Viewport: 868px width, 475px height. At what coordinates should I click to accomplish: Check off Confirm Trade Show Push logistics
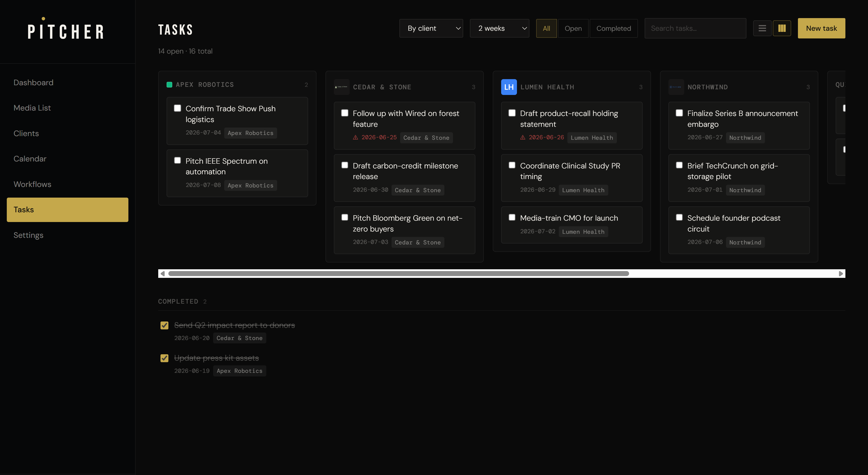point(177,108)
